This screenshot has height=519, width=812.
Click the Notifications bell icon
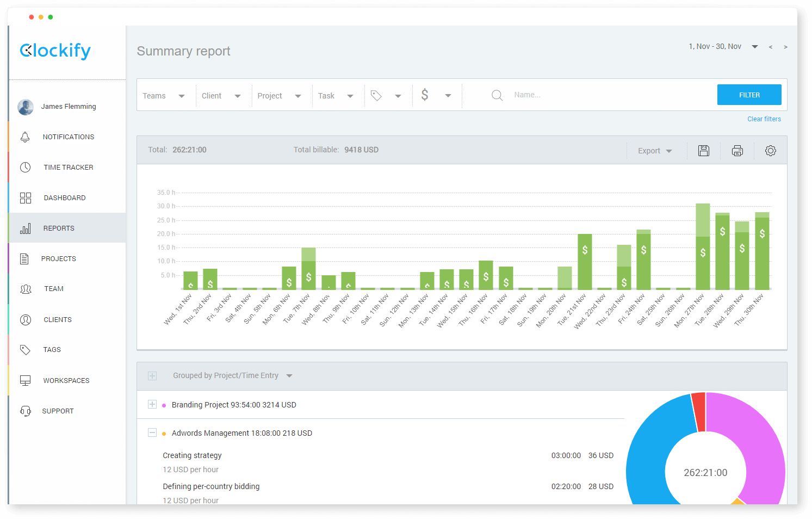click(25, 137)
